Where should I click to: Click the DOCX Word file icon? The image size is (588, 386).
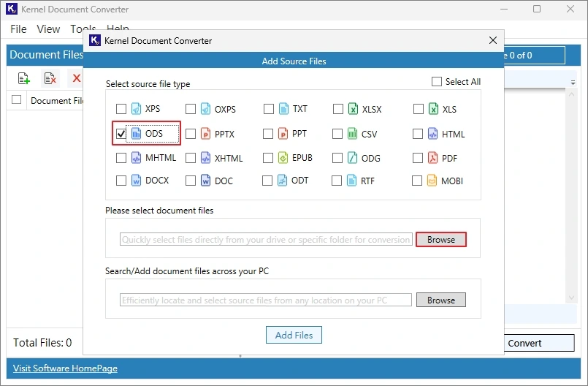pyautogui.click(x=136, y=181)
